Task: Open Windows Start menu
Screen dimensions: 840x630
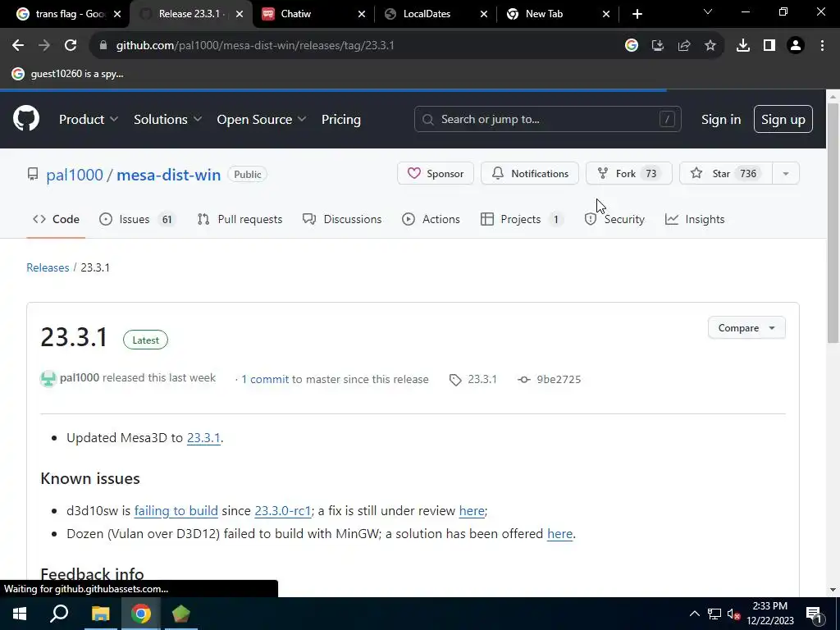Action: pyautogui.click(x=20, y=614)
